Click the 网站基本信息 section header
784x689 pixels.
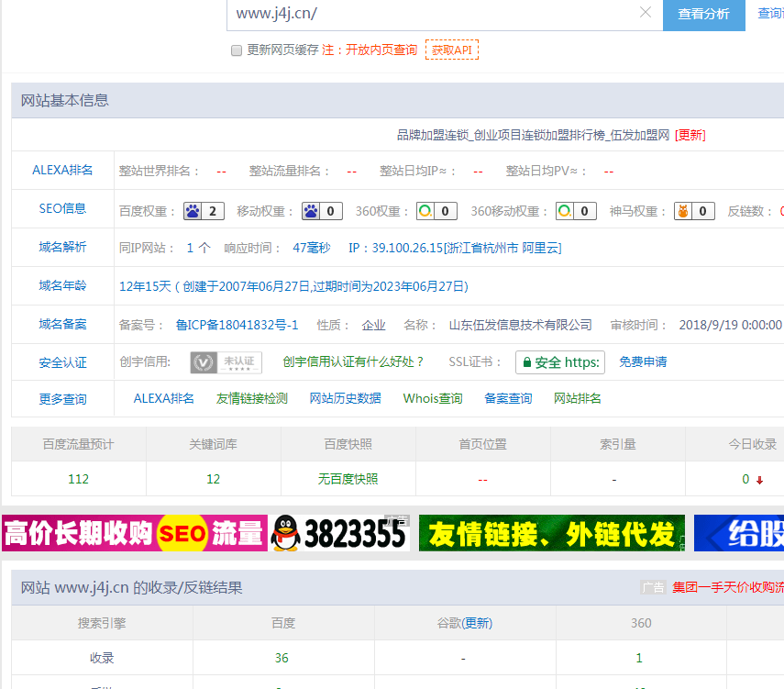coord(398,101)
